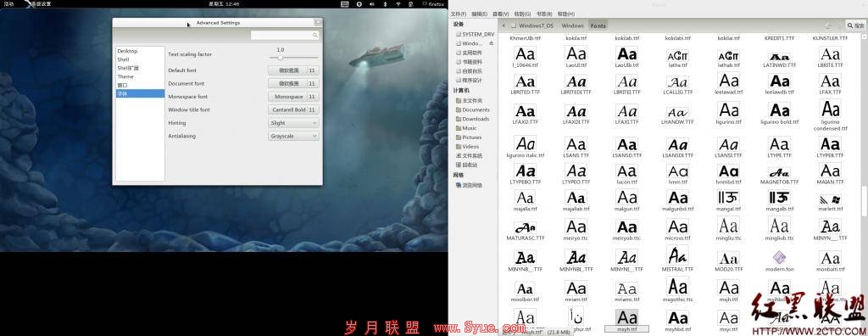Open the 文件(F) menu in file manager
868x336 pixels.
[x=459, y=14]
